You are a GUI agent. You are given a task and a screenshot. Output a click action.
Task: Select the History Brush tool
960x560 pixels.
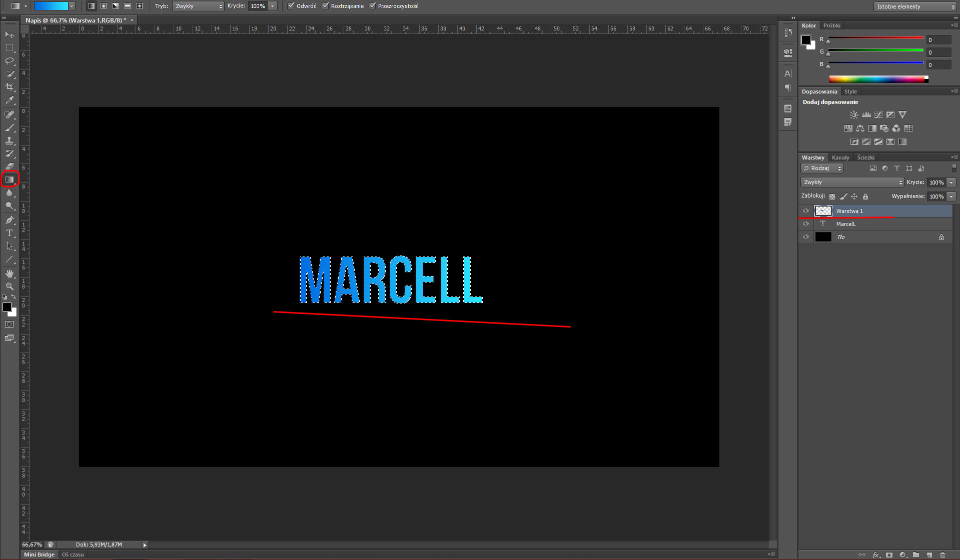(x=10, y=153)
